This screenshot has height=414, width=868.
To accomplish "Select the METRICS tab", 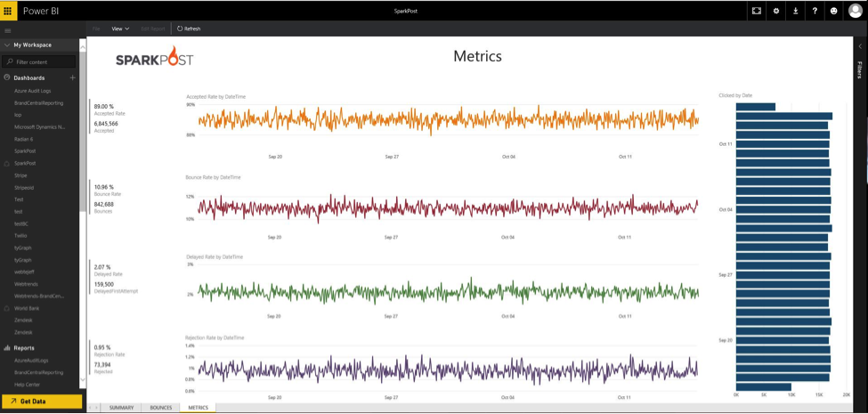I will (199, 408).
